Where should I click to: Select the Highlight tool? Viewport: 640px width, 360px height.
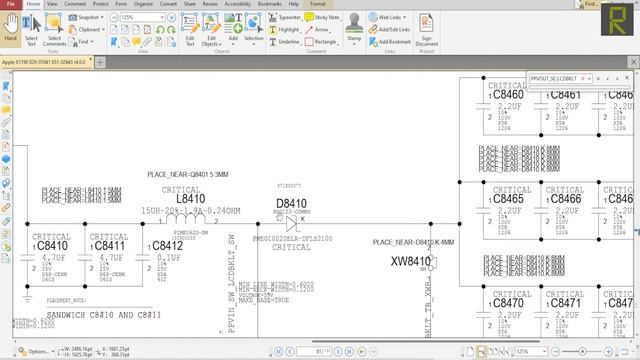(284, 29)
